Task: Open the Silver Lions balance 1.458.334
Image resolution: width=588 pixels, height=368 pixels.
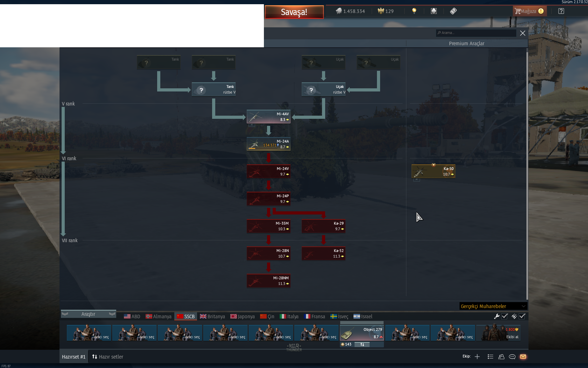Action: [350, 11]
